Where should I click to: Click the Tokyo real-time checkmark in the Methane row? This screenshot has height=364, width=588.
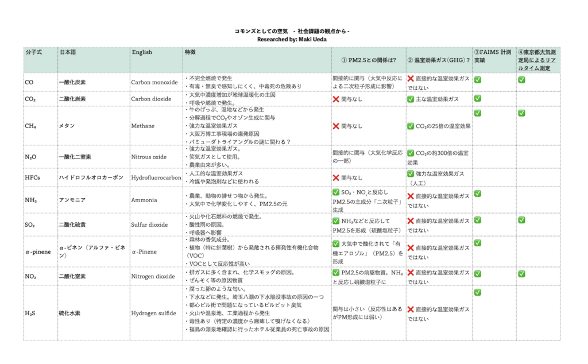click(x=521, y=113)
